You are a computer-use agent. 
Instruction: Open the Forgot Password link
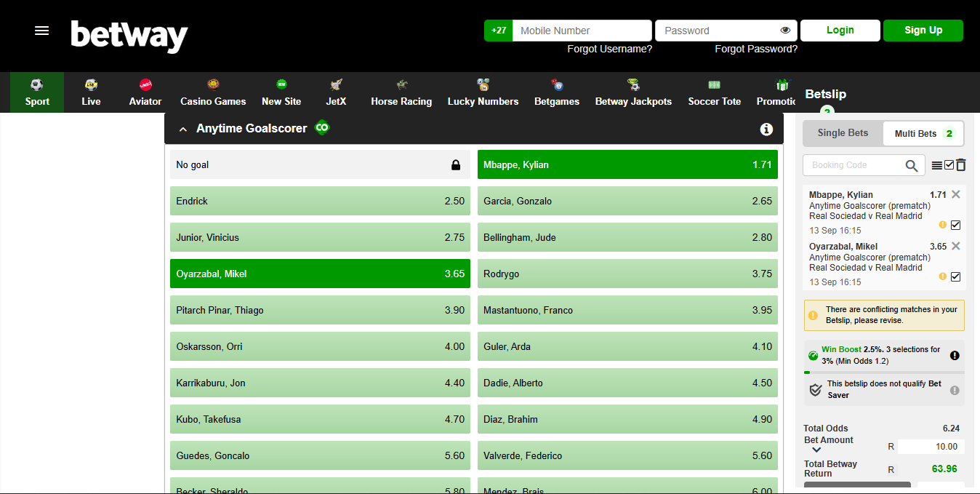tap(756, 49)
